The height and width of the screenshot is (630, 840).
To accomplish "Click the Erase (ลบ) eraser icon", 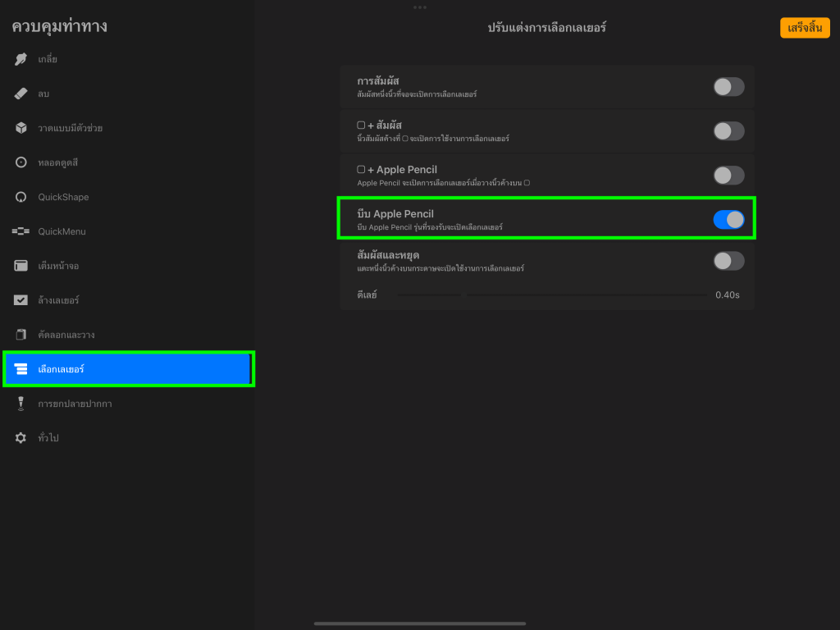I will (21, 94).
